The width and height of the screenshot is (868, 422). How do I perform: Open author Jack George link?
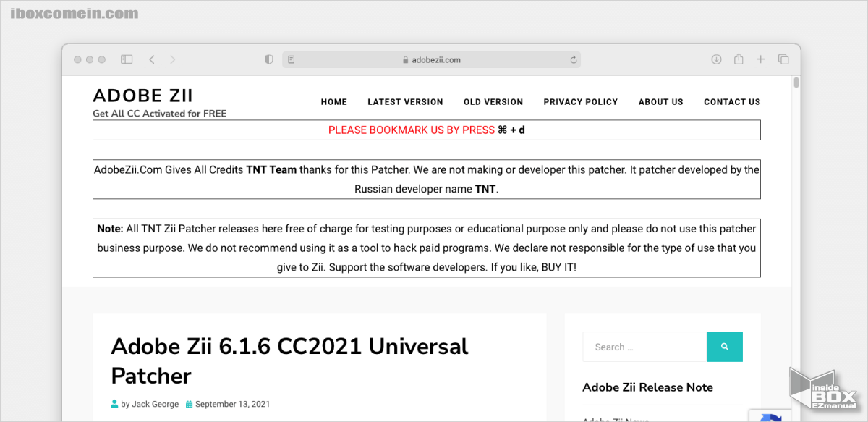click(155, 404)
